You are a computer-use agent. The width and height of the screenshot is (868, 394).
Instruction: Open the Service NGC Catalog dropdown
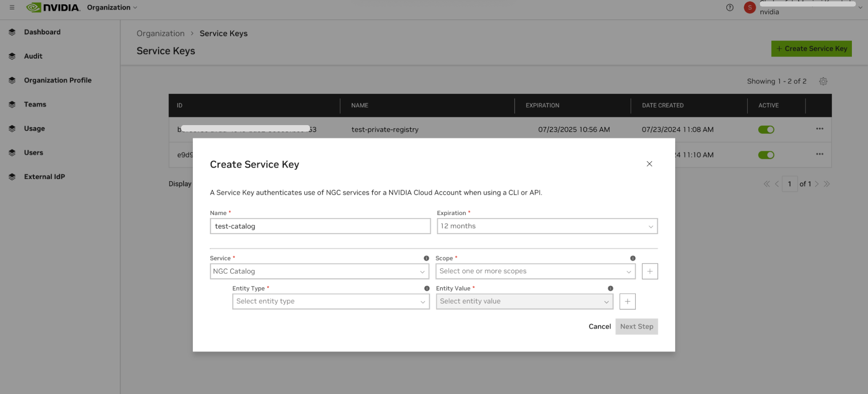click(319, 271)
